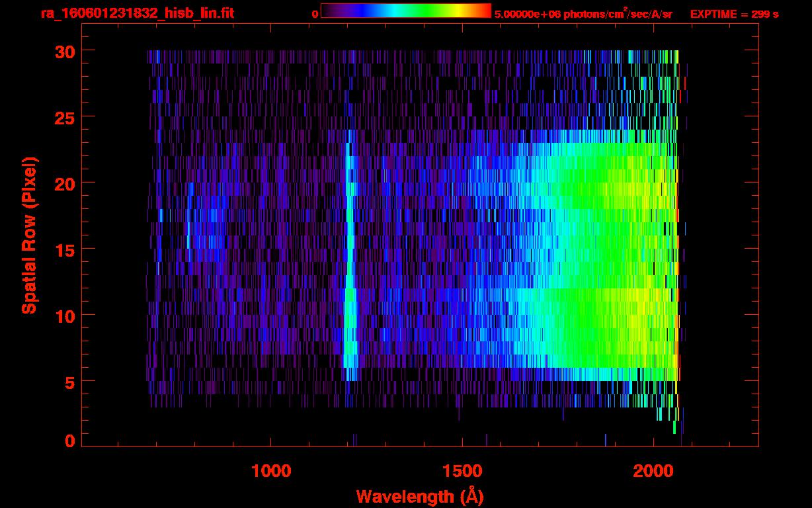Select the 1500 wavelength tick label

[x=462, y=471]
